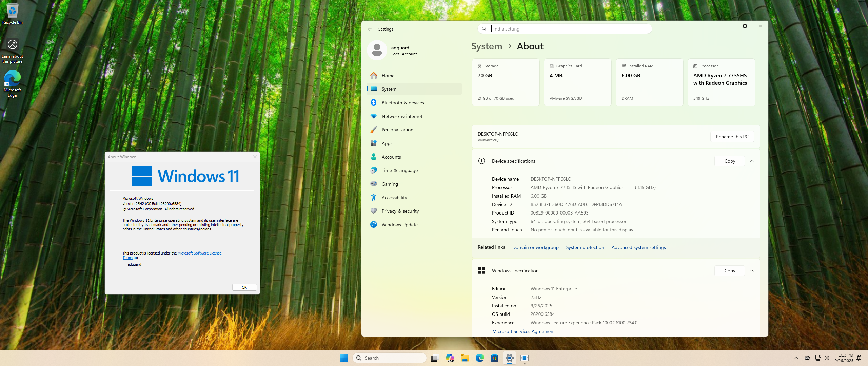Switch to the Accounts settings page

(391, 157)
